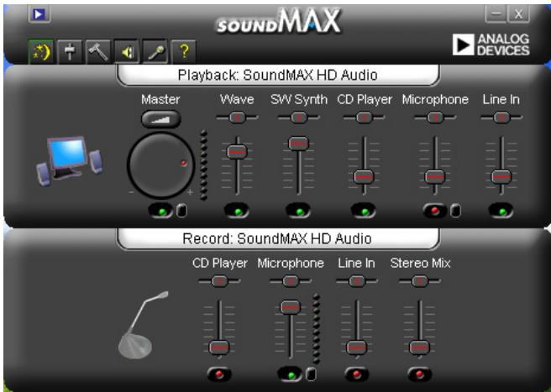Viewport: 551px width, 392px height.
Task: Click the Wave label text
Action: pos(237,99)
